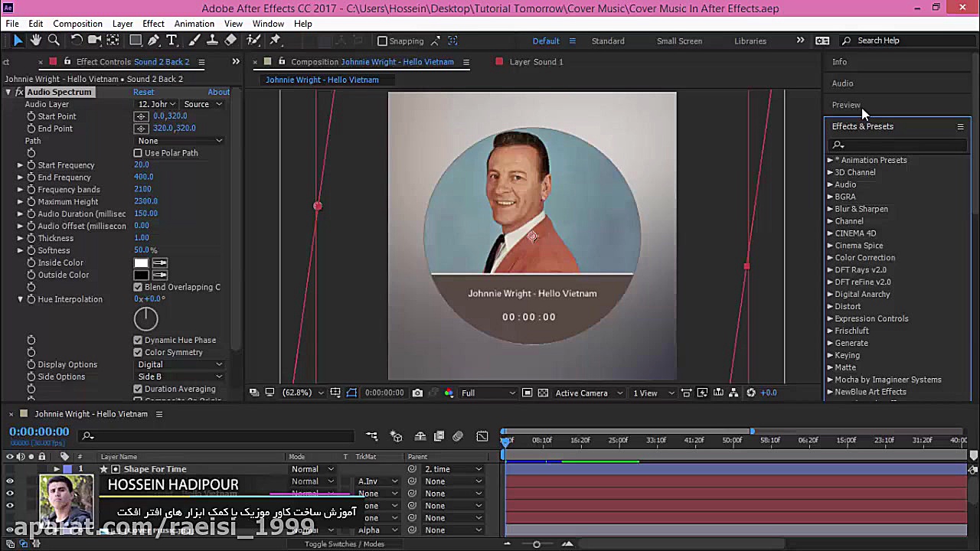This screenshot has height=551, width=980.
Task: Click the Inside Color white swatch
Action: 141,262
